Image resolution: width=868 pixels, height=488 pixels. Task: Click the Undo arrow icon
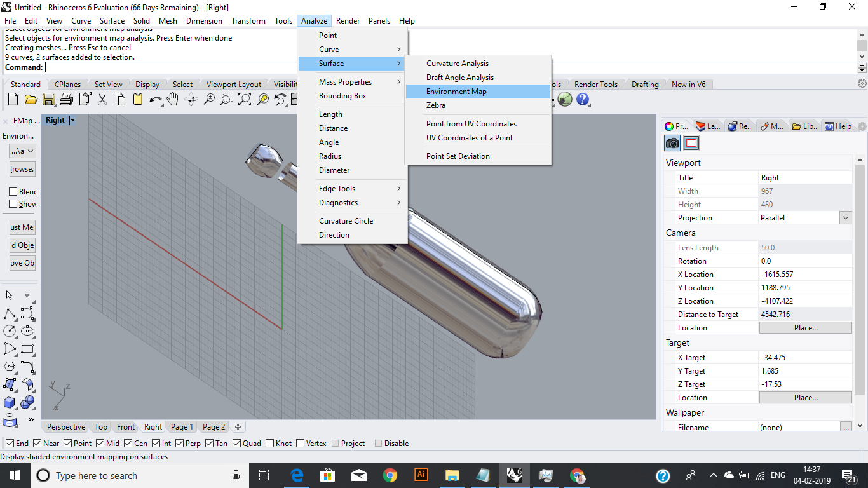[155, 99]
